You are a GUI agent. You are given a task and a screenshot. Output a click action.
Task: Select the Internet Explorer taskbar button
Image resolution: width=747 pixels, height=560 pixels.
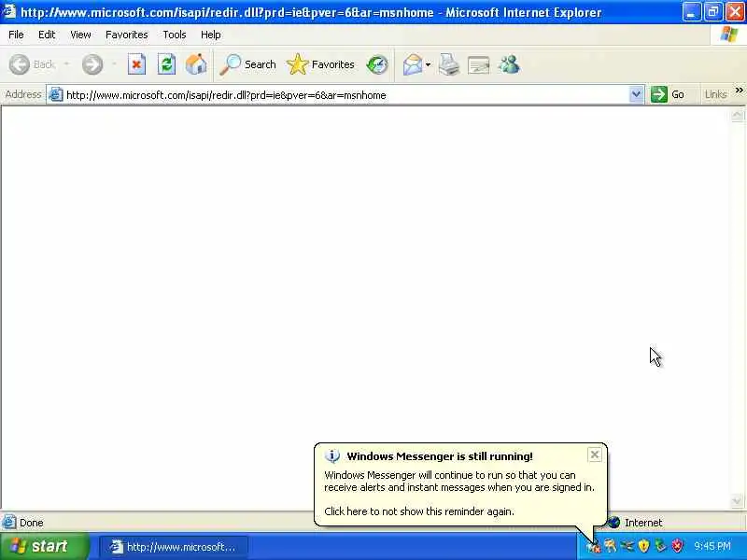(174, 547)
